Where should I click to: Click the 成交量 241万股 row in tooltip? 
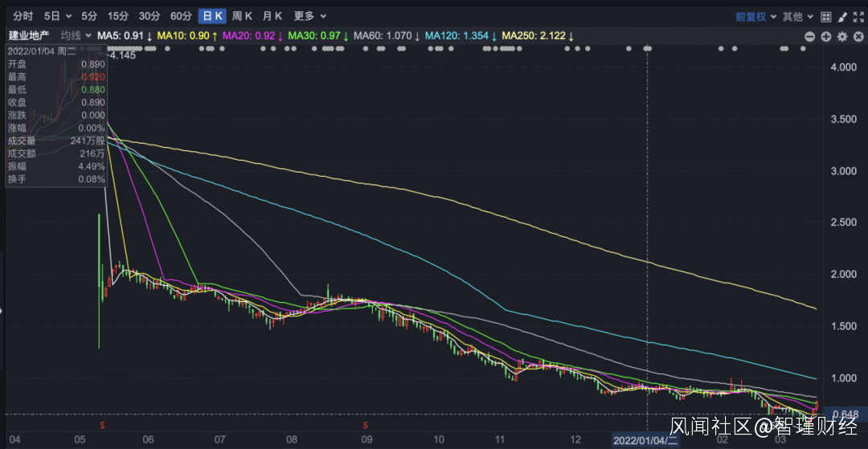pyautogui.click(x=56, y=141)
